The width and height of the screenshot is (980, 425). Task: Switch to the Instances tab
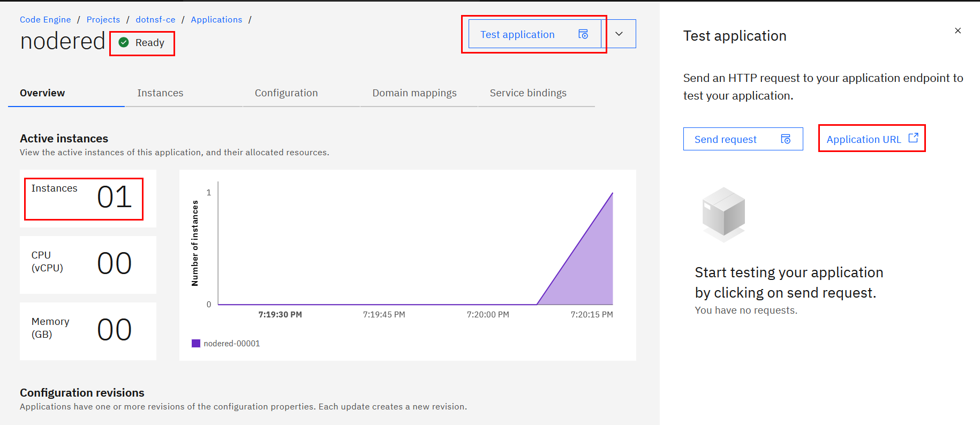pos(160,93)
